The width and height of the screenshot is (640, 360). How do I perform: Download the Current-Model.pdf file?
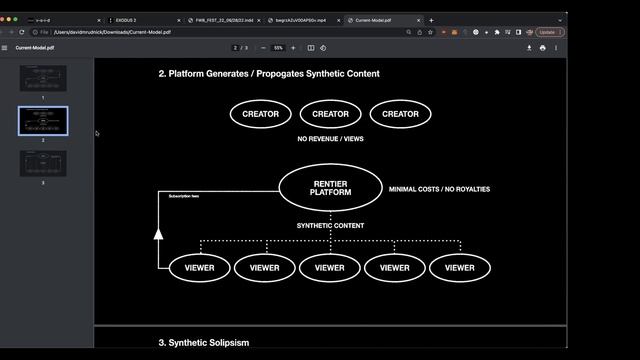tap(529, 48)
